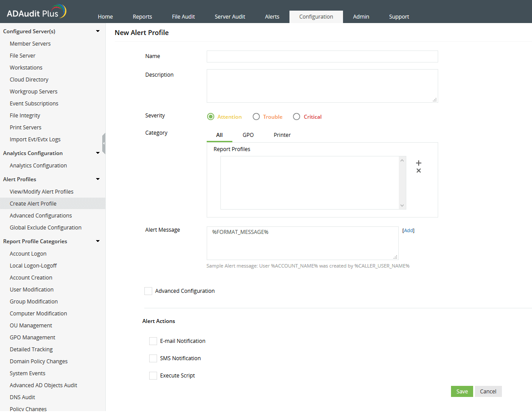This screenshot has width=532, height=416.
Task: Open System Events report category
Action: coord(27,373)
